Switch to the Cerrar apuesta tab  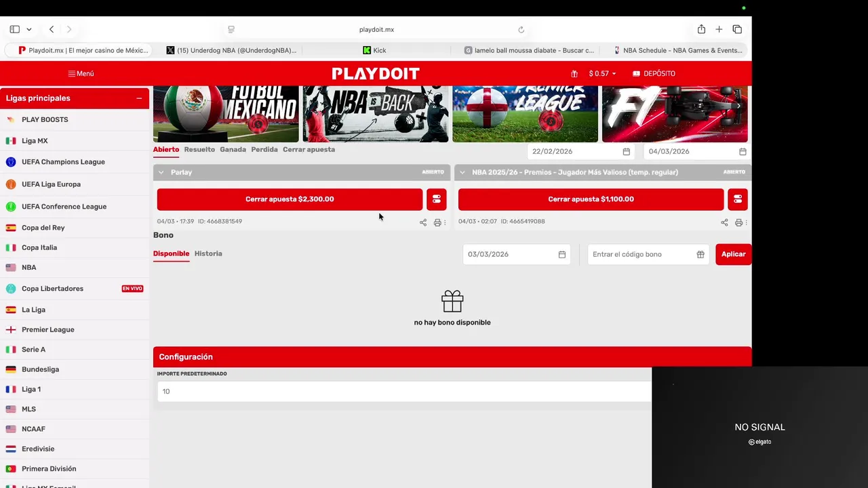309,149
